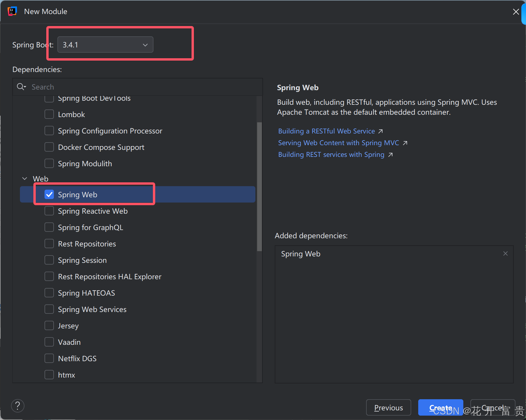Uncheck the Spring Web checkbox
Screen dimensions: 526x420
[x=49, y=194]
